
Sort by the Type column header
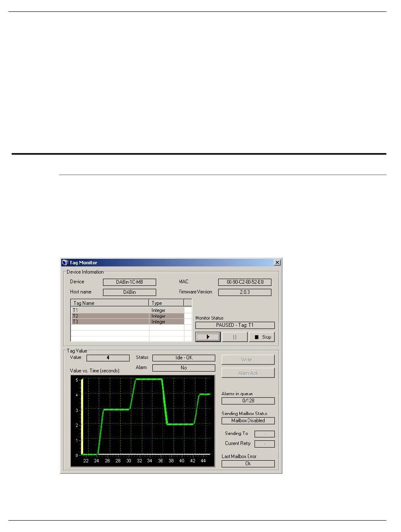tap(166, 303)
